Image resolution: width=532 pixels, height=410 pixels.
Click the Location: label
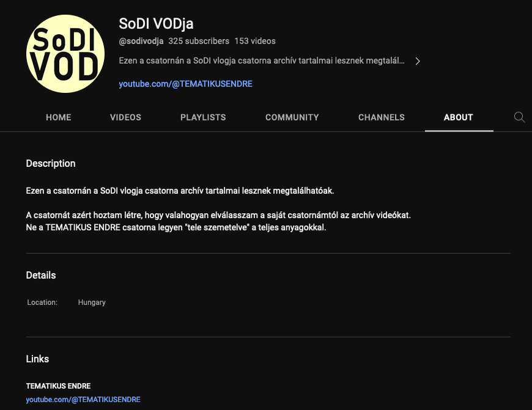click(42, 302)
